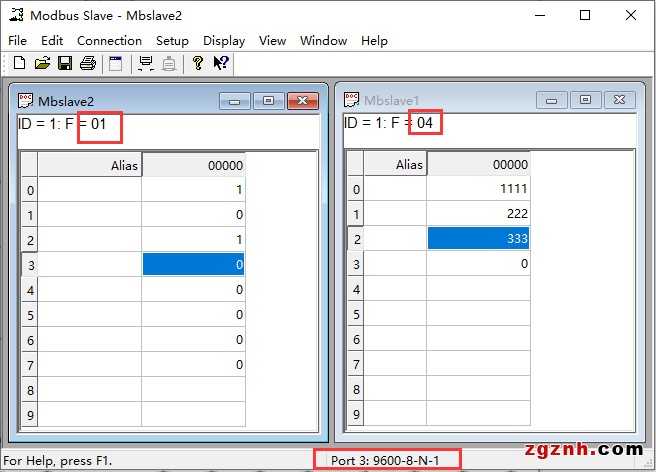Click the Save floppy disk icon

[65, 63]
